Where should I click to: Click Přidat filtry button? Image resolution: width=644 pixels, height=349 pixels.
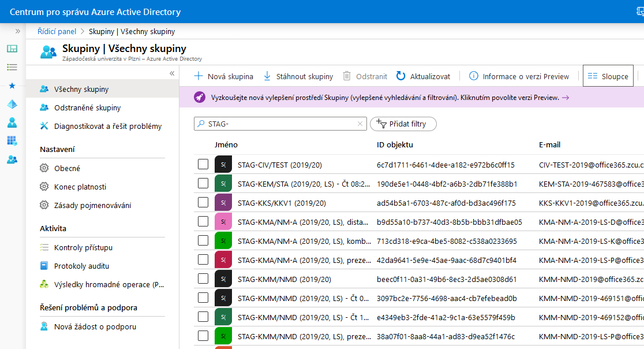click(x=403, y=124)
